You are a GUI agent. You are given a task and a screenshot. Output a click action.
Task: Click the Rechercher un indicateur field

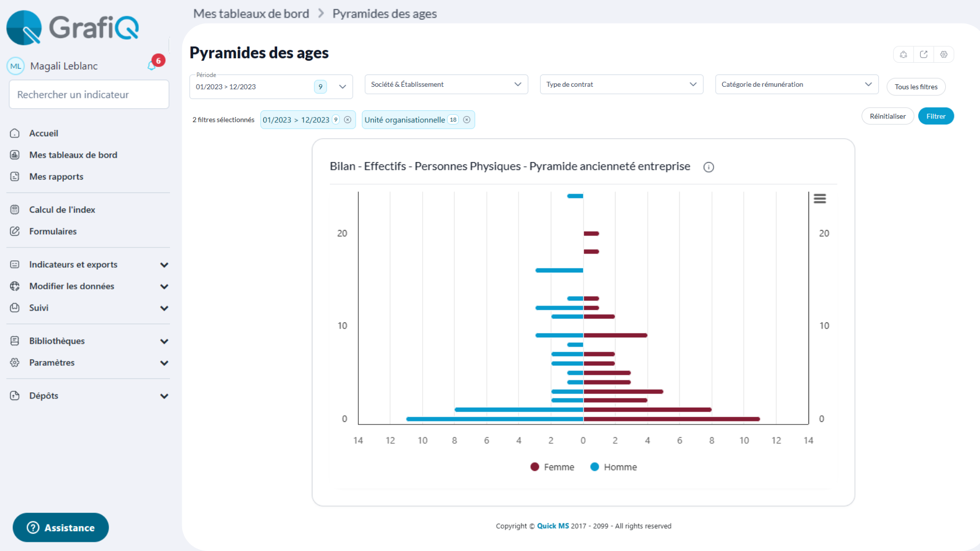click(x=89, y=94)
